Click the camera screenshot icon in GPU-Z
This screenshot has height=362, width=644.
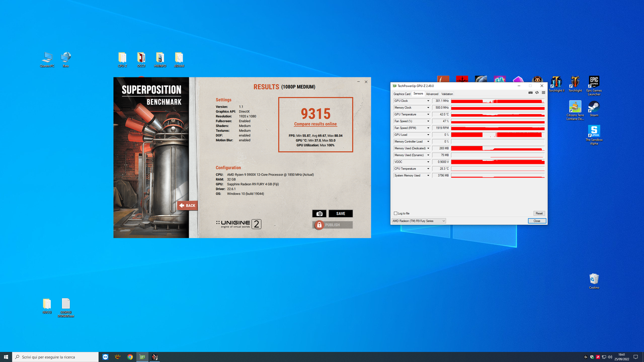(530, 93)
